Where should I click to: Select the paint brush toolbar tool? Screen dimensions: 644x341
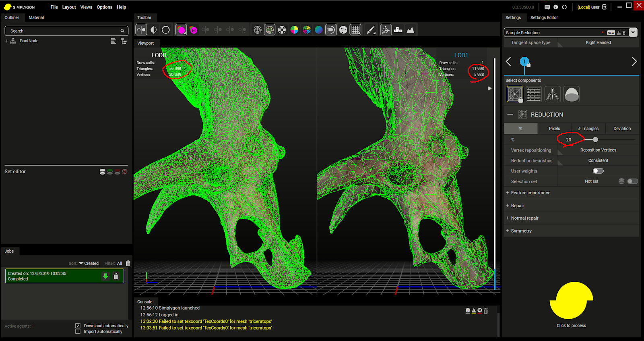coord(371,30)
